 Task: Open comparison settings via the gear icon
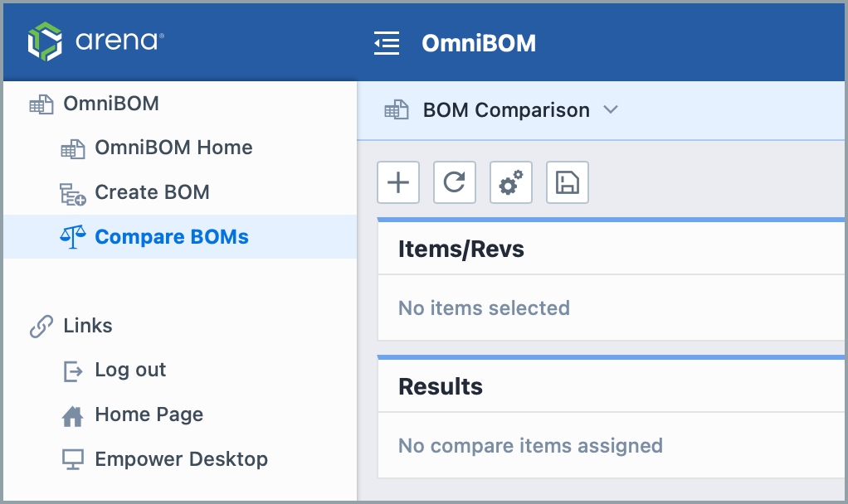point(510,182)
